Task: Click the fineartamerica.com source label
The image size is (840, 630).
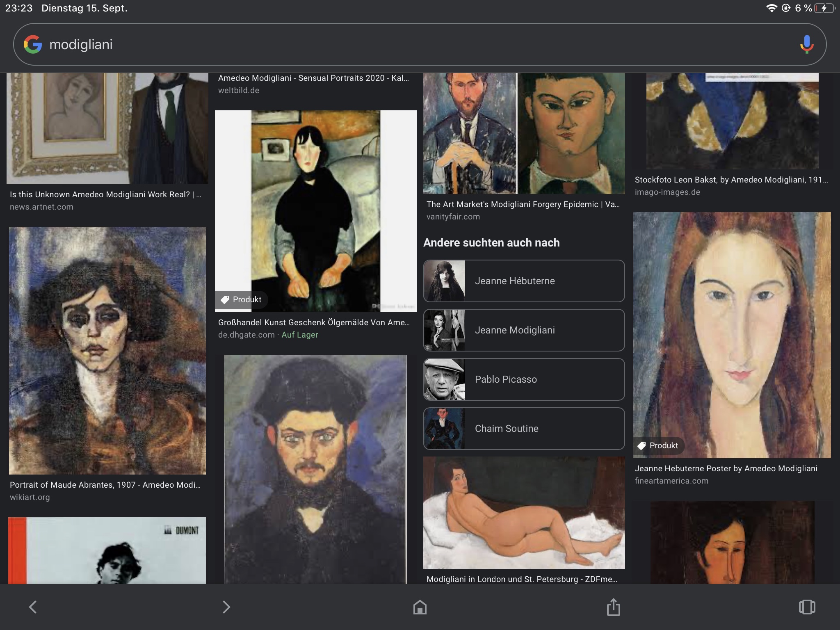Action: [x=671, y=481]
